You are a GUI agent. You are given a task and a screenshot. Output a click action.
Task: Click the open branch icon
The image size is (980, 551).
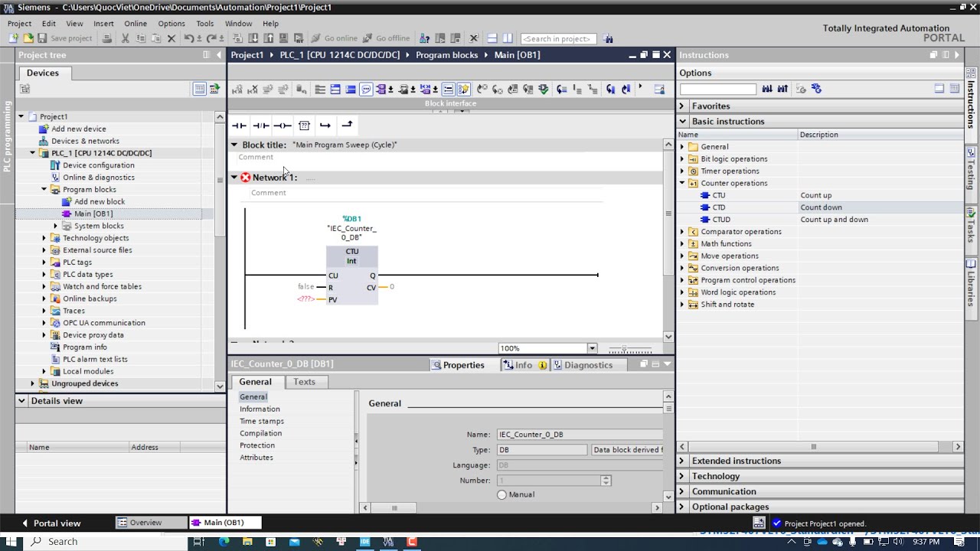325,126
